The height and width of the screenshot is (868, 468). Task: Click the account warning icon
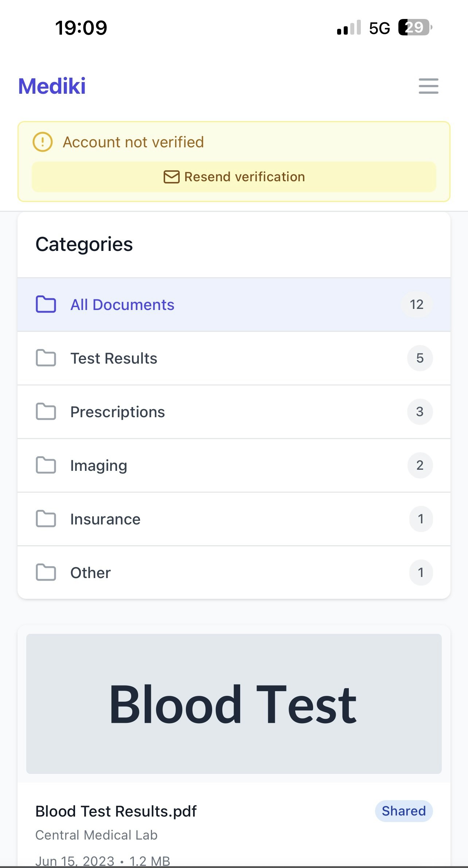coord(43,142)
